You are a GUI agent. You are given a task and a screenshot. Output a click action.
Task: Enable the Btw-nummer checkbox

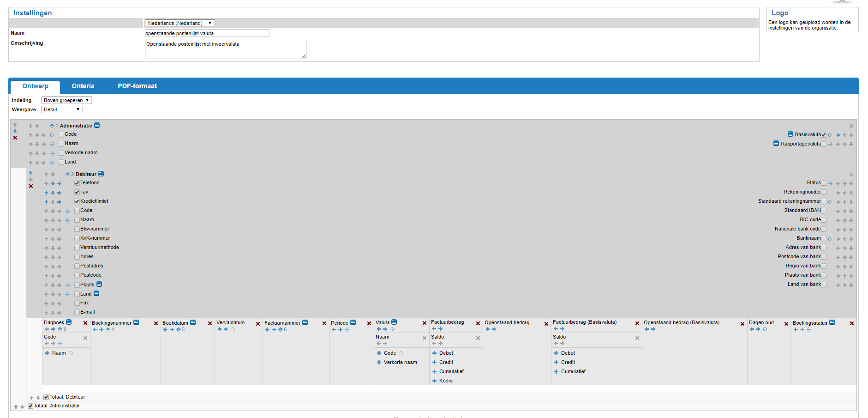pos(77,229)
